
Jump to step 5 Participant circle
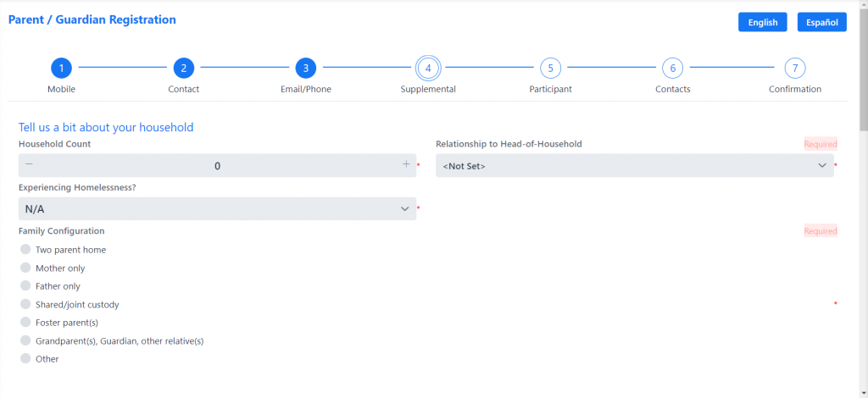550,69
